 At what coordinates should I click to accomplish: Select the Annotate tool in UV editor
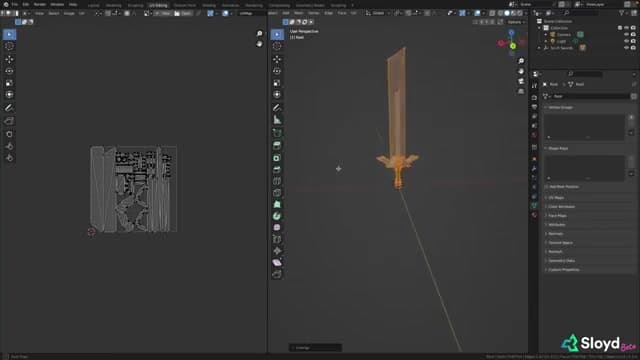(x=9, y=108)
